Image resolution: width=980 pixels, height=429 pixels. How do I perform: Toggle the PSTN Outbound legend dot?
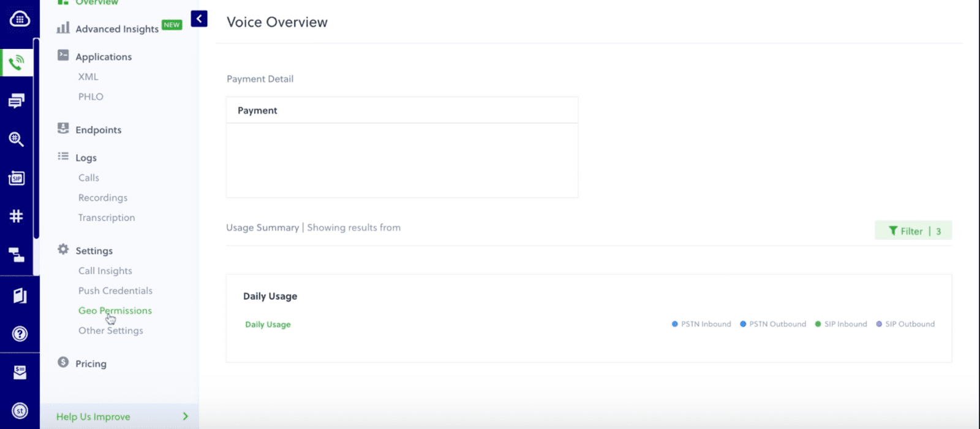pos(743,324)
